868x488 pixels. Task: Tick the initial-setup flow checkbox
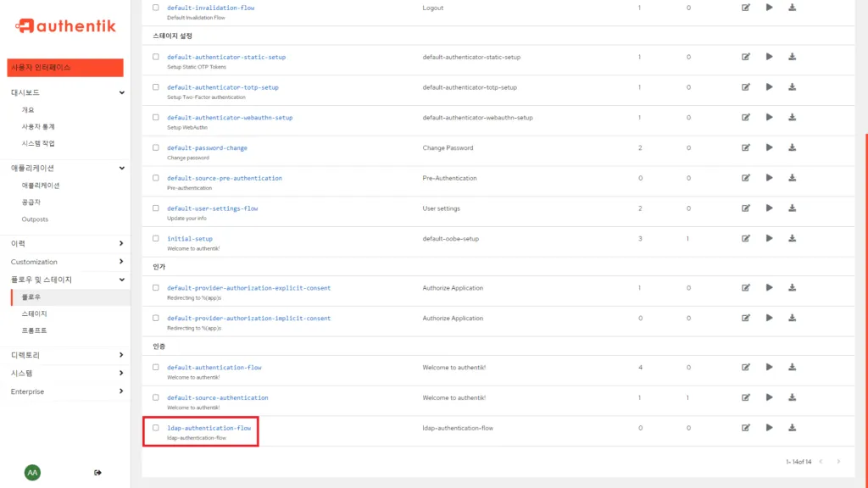tap(155, 238)
